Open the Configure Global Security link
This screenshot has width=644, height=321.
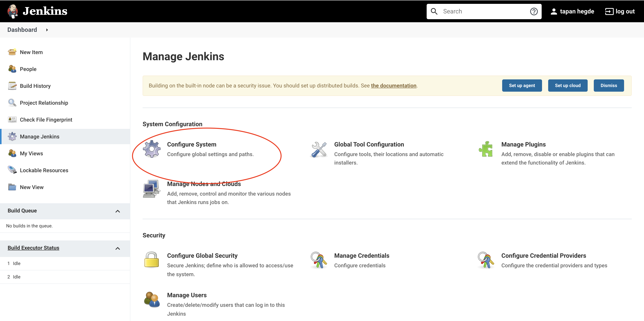(202, 255)
